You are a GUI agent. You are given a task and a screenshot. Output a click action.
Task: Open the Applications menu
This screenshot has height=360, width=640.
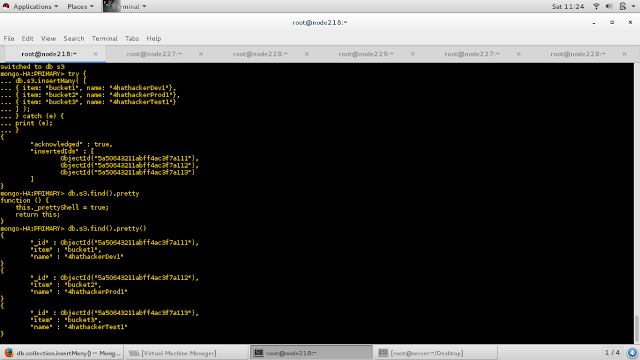point(36,7)
